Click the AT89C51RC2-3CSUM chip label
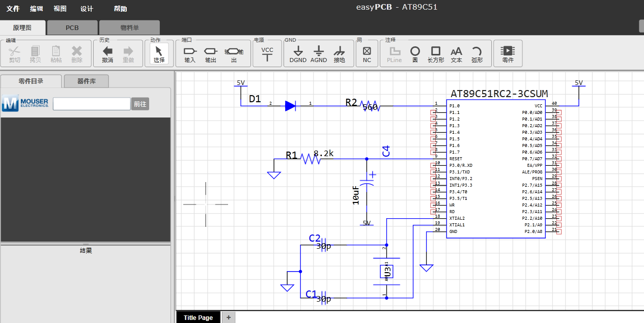This screenshot has width=644, height=323. (499, 94)
